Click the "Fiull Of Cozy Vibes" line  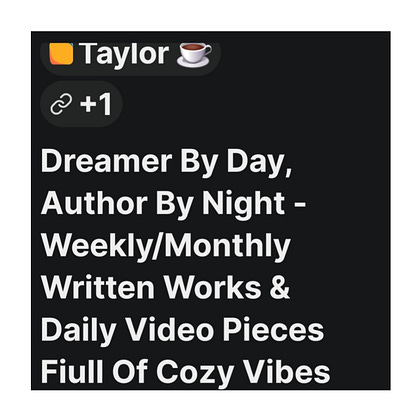point(185,373)
